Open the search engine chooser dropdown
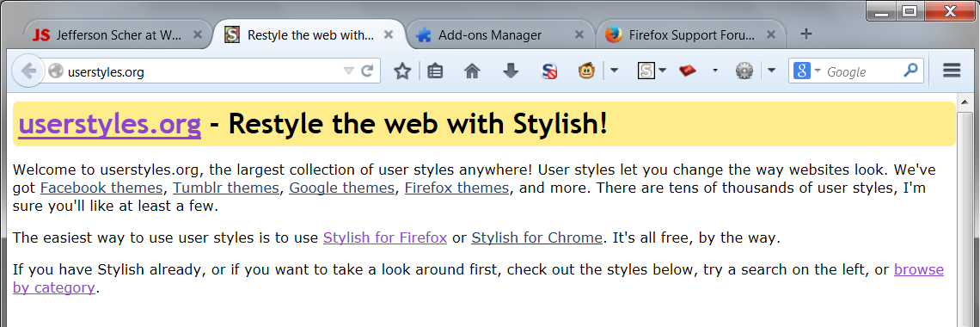Image resolution: width=980 pixels, height=327 pixels. 818,71
